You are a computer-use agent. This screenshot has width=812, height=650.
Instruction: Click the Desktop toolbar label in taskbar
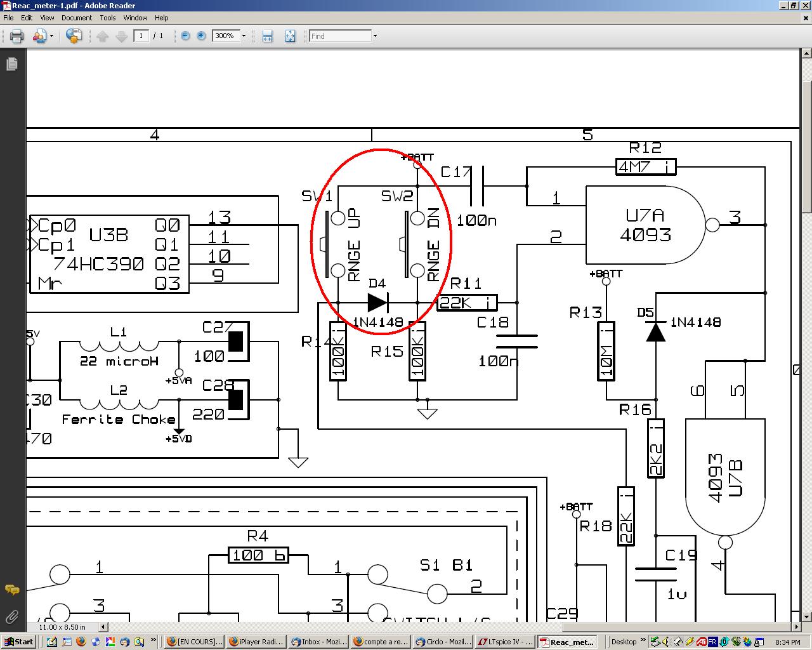(x=624, y=642)
